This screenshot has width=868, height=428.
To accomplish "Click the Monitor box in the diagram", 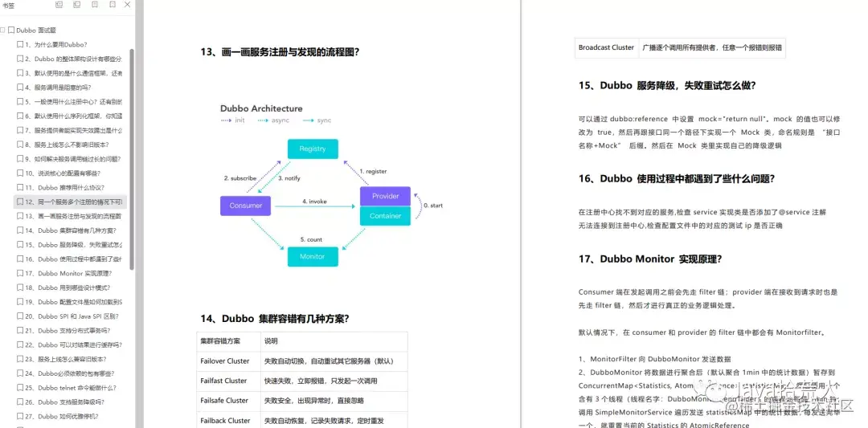I will (313, 257).
